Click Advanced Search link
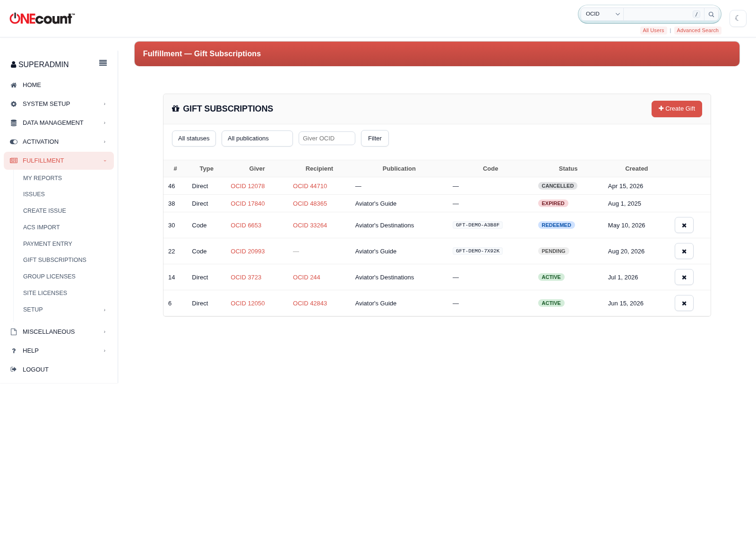Screen dimensions: 756x555 pyautogui.click(x=697, y=30)
